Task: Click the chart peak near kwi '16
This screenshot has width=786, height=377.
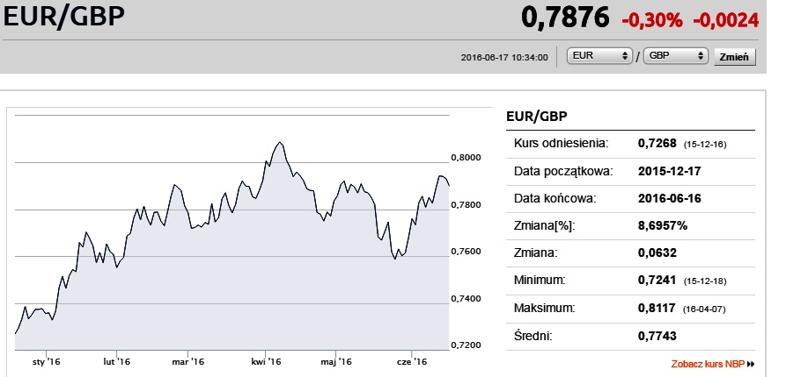Action: tap(280, 143)
